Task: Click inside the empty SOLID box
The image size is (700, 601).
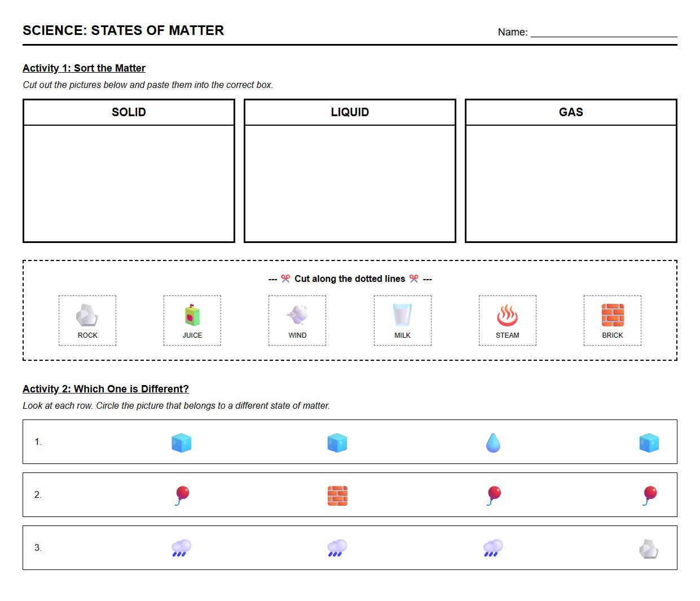Action: click(x=129, y=183)
